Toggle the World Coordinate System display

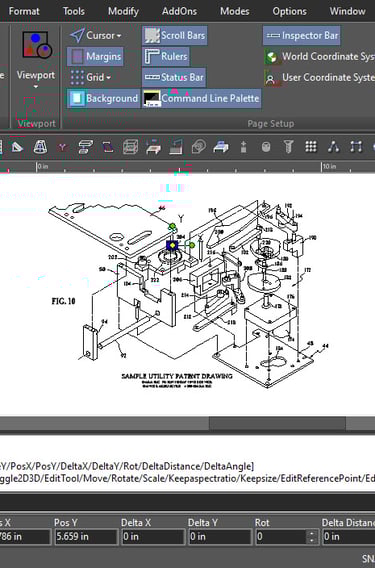[319, 57]
